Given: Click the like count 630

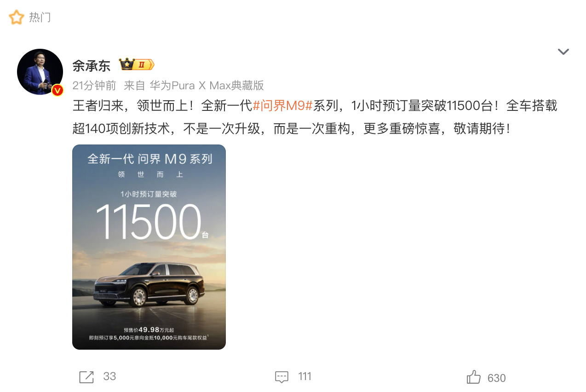Looking at the screenshot, I should [x=496, y=378].
